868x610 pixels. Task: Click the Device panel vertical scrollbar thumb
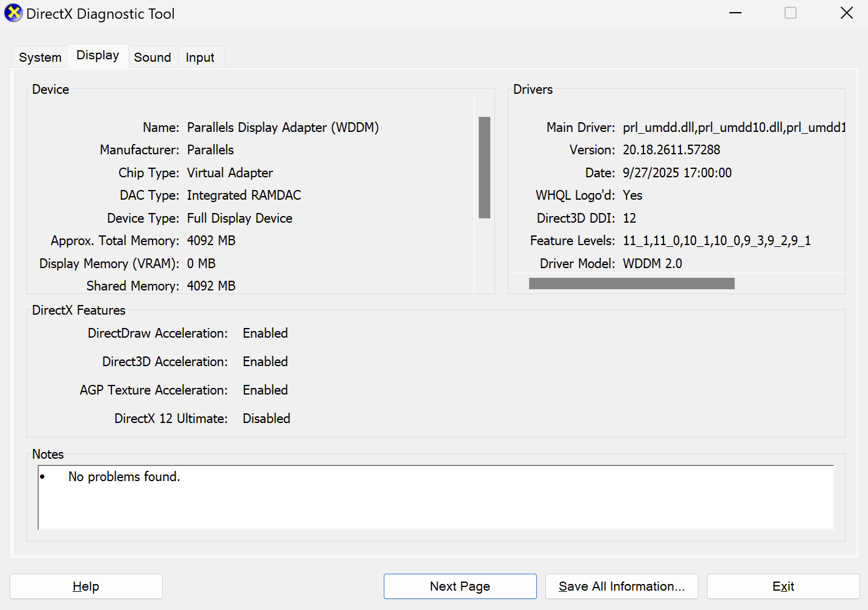point(484,168)
